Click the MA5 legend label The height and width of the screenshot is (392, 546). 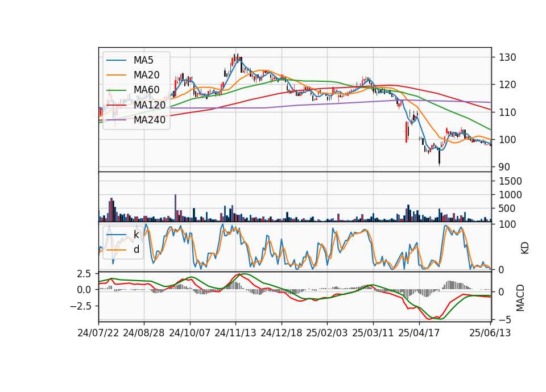pyautogui.click(x=143, y=60)
